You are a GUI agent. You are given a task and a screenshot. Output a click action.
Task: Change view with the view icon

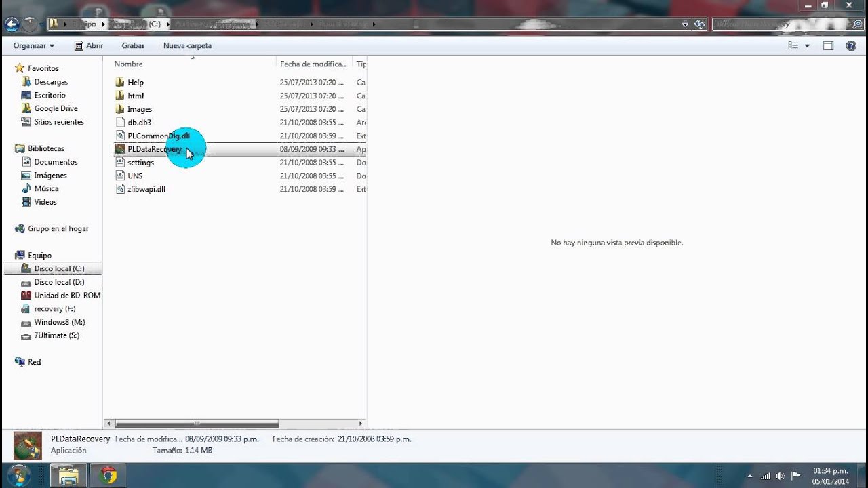click(793, 45)
